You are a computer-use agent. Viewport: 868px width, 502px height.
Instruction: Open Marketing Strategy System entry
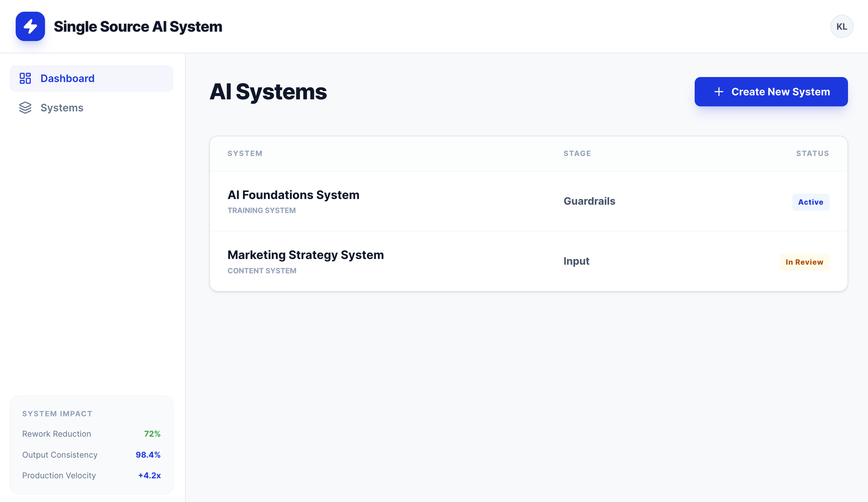[305, 255]
